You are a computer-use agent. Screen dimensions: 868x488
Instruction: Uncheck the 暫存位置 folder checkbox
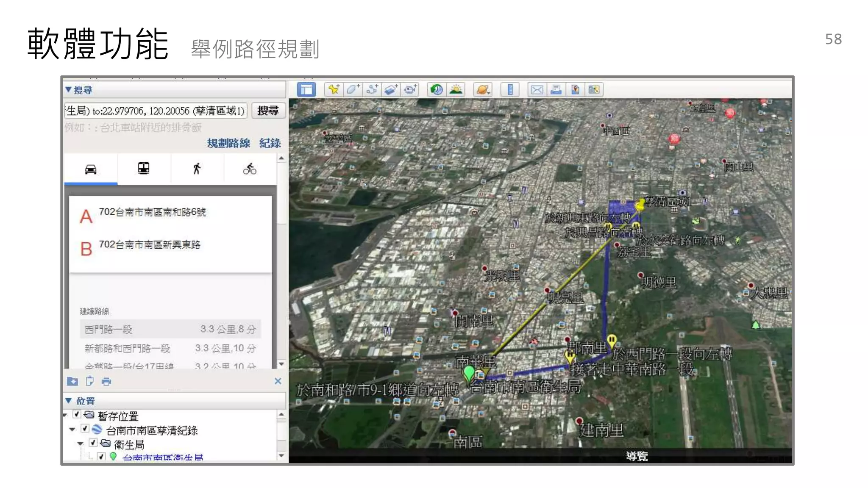click(x=77, y=414)
